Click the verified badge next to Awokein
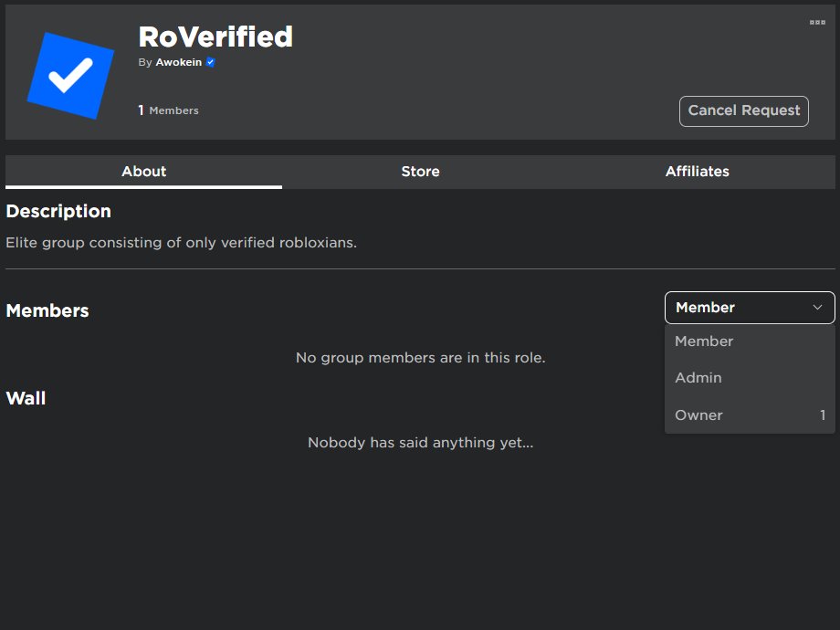 pos(211,62)
